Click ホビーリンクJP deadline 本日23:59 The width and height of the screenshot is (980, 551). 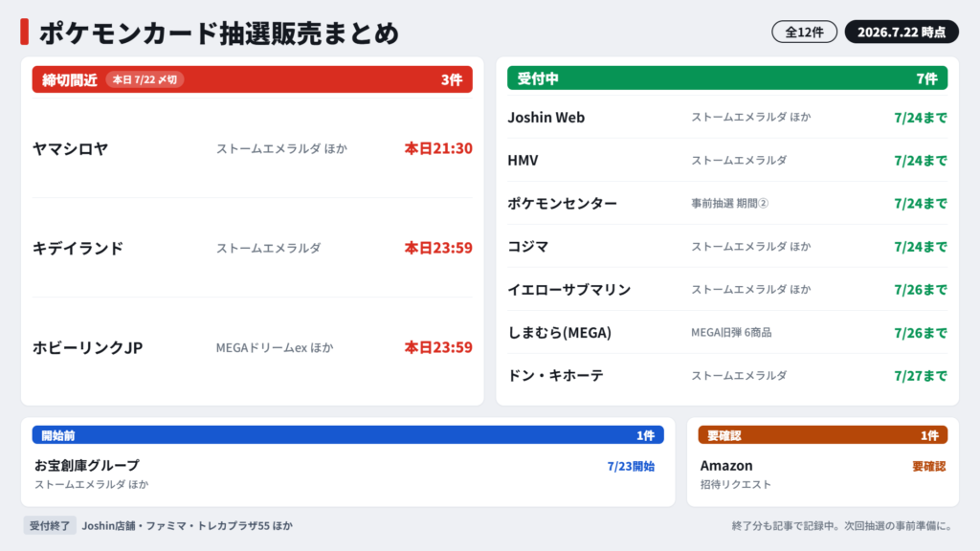coord(438,347)
